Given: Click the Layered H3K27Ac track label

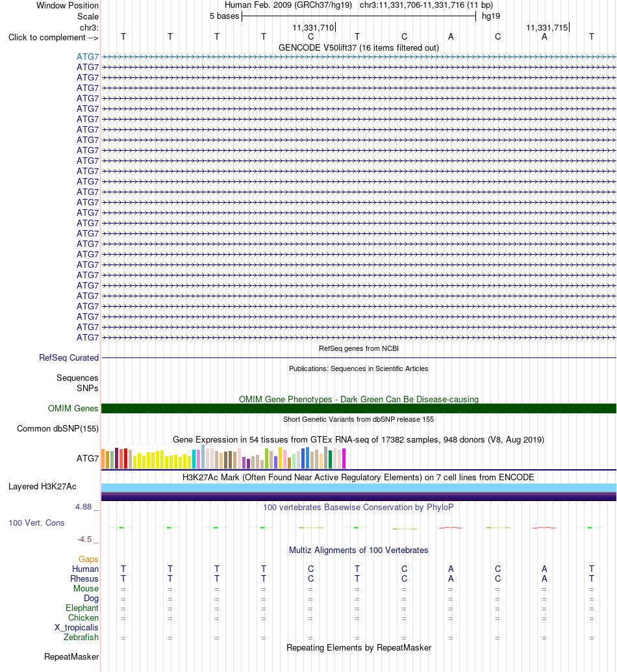Looking at the screenshot, I should [42, 486].
